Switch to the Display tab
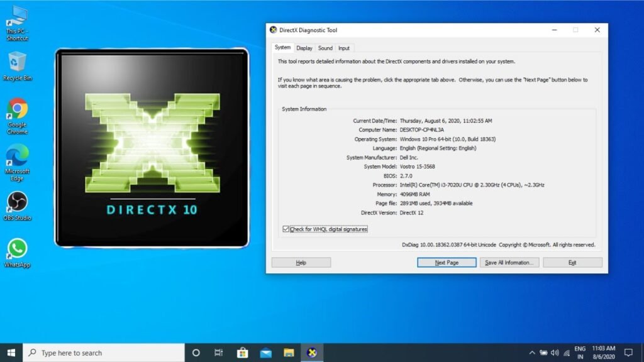This screenshot has height=362, width=644. coord(304,48)
